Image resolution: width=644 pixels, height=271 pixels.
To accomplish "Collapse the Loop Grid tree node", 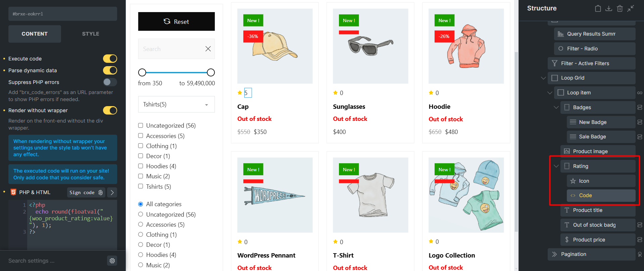I will pos(543,78).
